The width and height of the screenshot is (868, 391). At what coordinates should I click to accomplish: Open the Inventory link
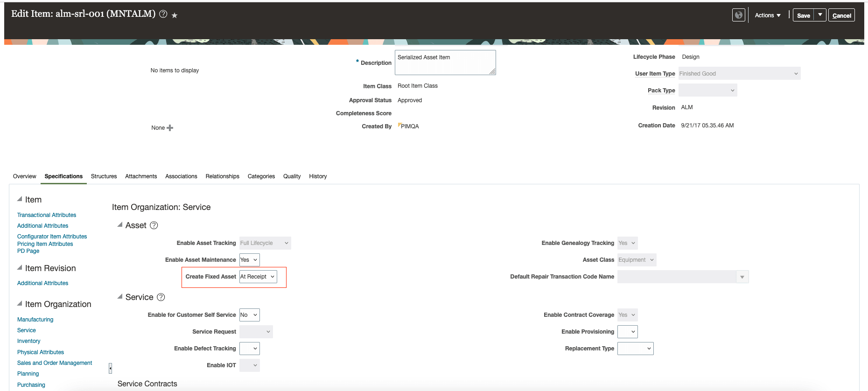(x=28, y=341)
